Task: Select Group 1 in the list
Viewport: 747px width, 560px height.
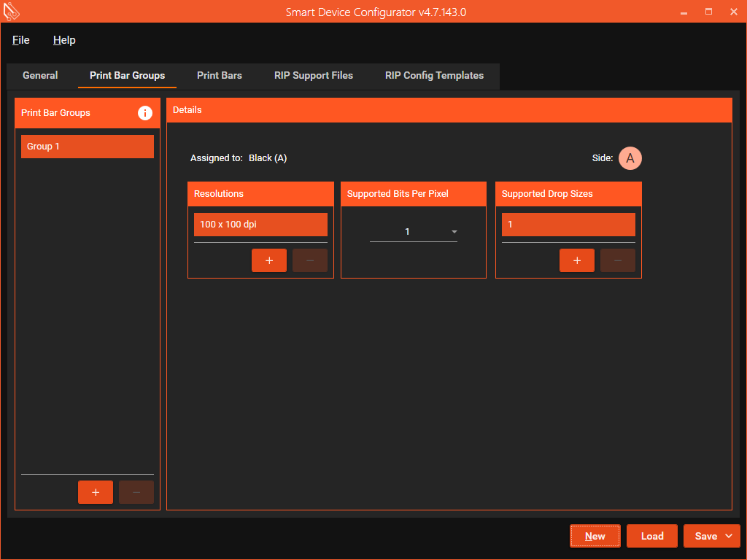Action: [x=88, y=147]
